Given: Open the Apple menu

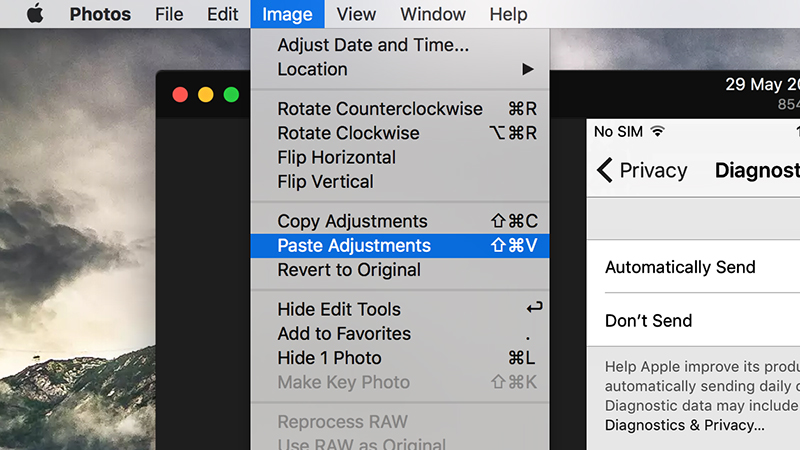Looking at the screenshot, I should click(35, 13).
